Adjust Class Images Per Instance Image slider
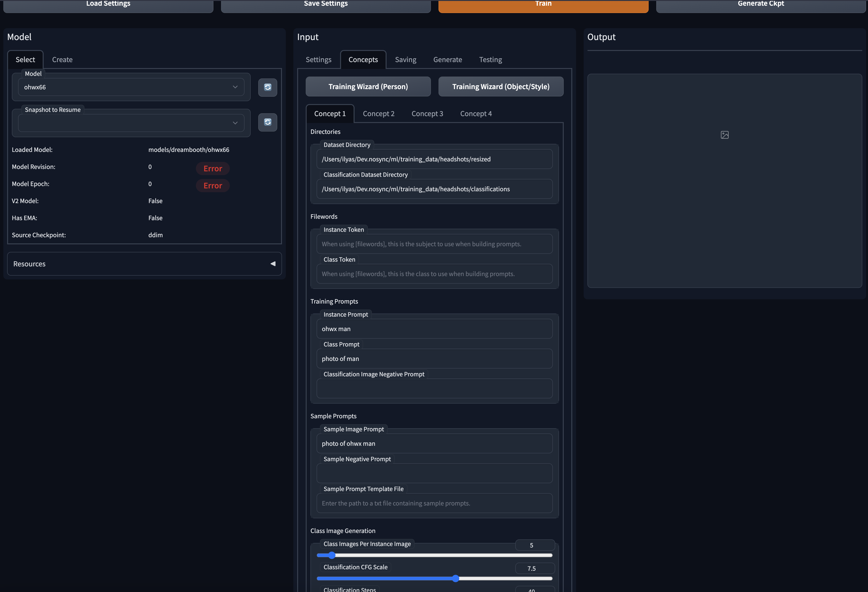868x592 pixels. click(x=434, y=556)
